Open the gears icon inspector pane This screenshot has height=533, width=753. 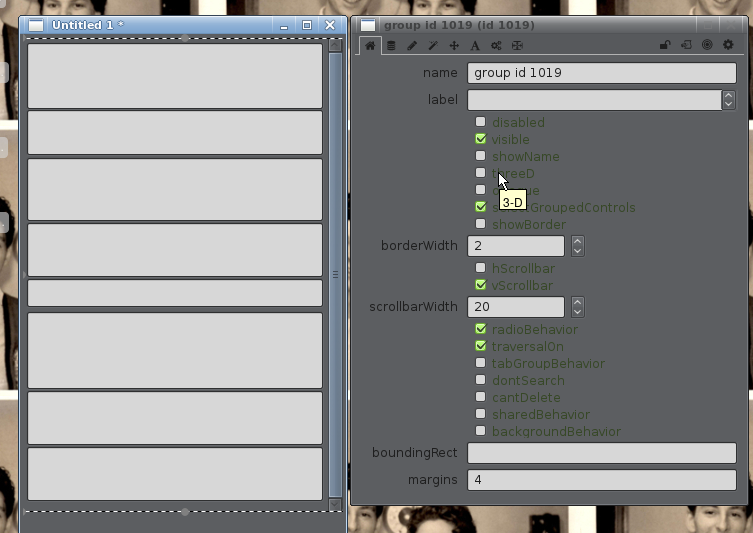click(496, 45)
